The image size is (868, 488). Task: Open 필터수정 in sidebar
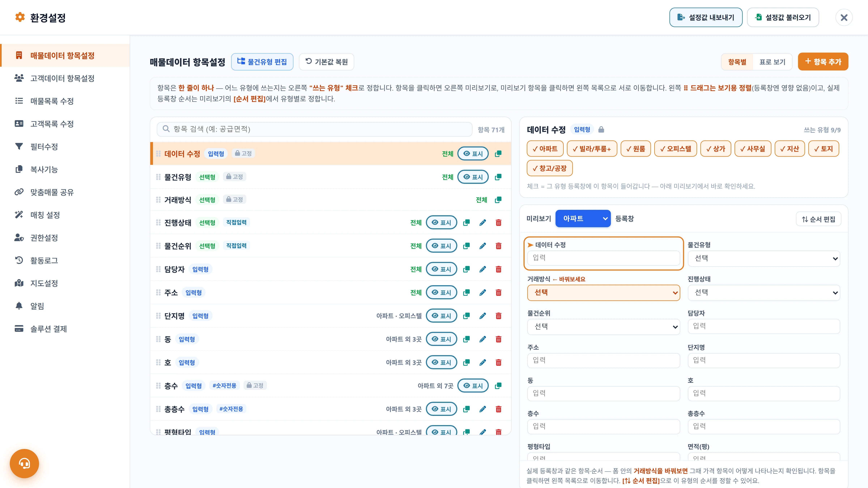pyautogui.click(x=65, y=147)
